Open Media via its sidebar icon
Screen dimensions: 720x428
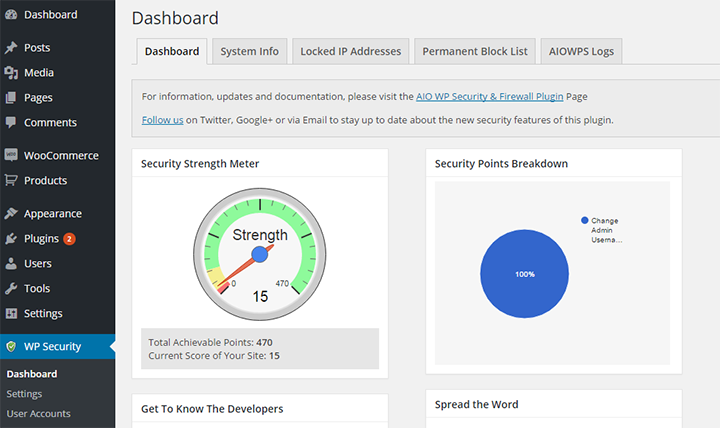(11, 73)
